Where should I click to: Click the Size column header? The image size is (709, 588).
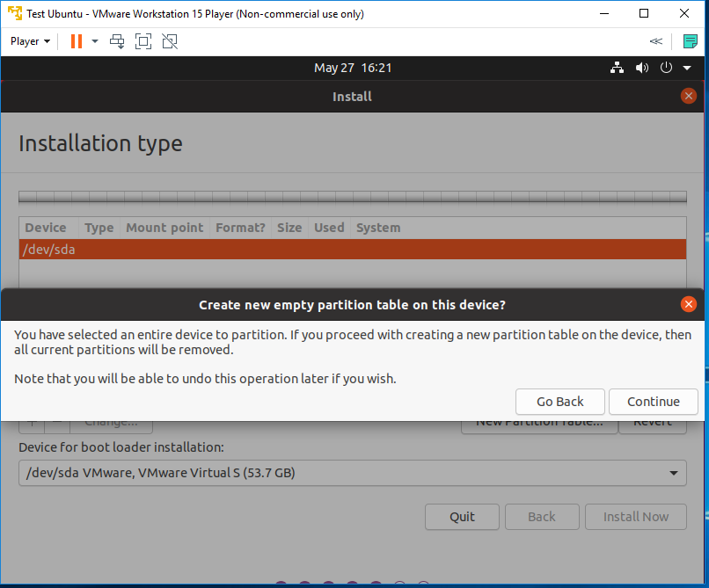[289, 228]
